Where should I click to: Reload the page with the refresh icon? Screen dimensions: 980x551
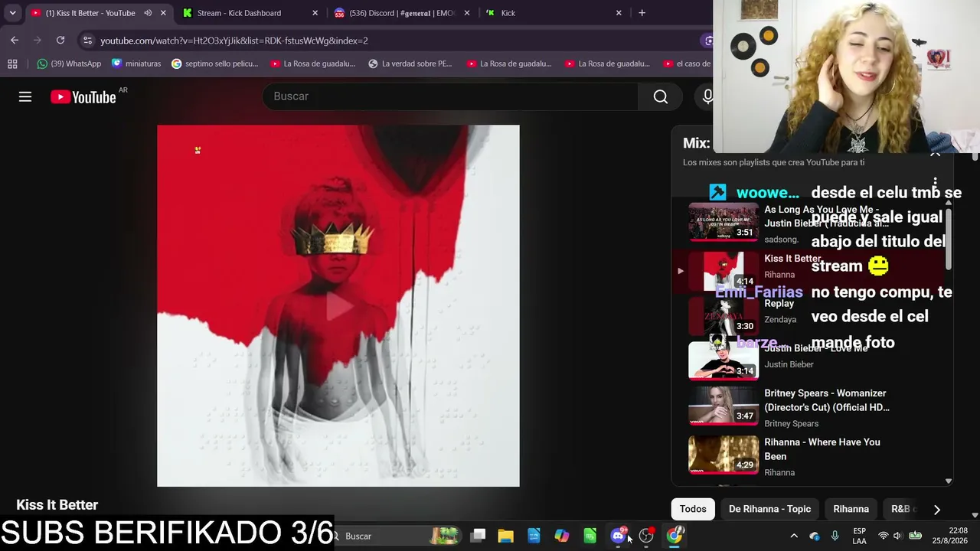tap(60, 41)
